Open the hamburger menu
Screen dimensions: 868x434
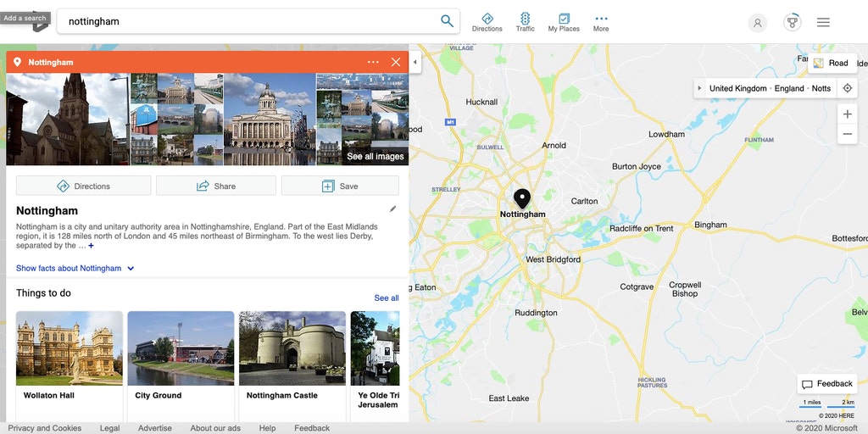pyautogui.click(x=823, y=23)
